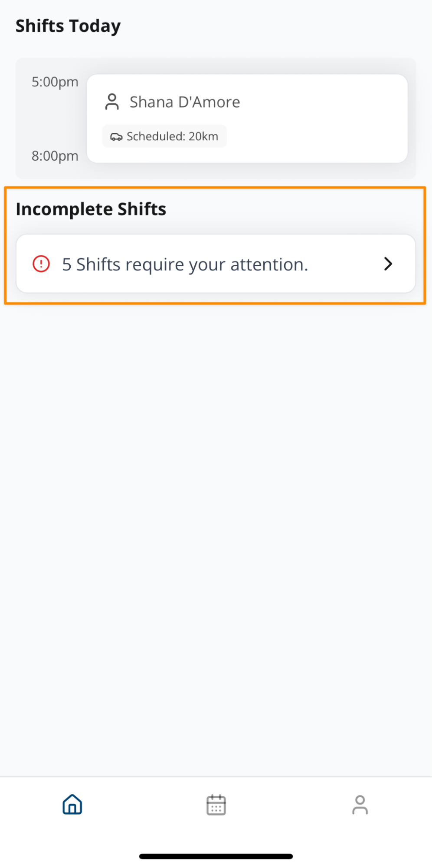Image resolution: width=432 pixels, height=868 pixels.
Task: Click the car icon in the Scheduled chip
Action: (x=116, y=137)
